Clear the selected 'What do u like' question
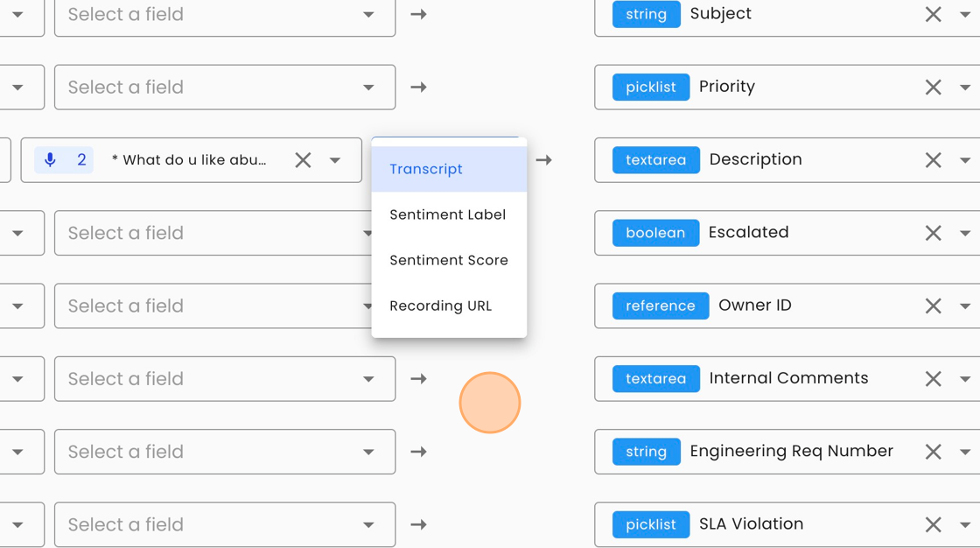 point(303,160)
